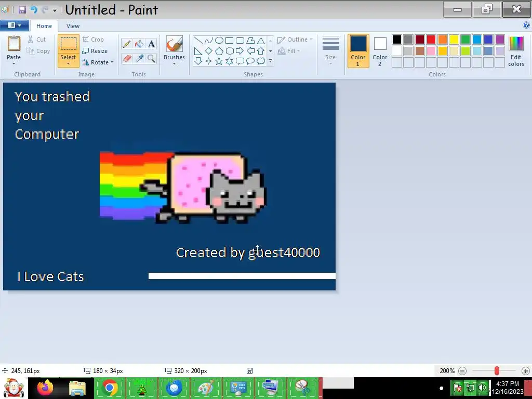Open Customize Quick Access Toolbar arrow

(x=55, y=10)
